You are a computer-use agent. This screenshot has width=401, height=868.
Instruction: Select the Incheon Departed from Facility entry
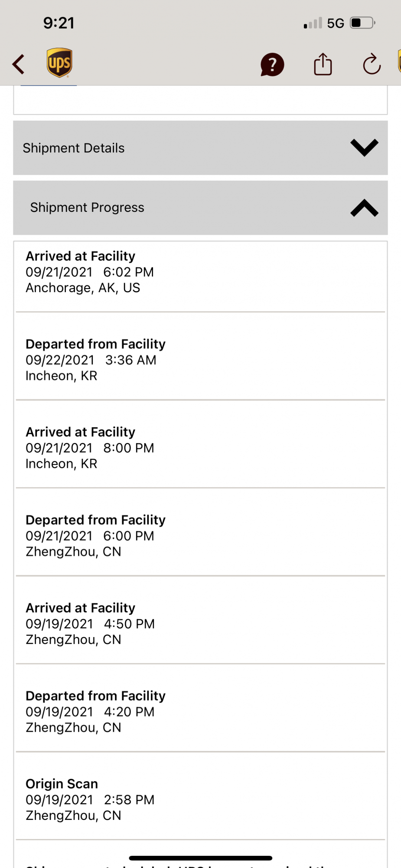(200, 360)
